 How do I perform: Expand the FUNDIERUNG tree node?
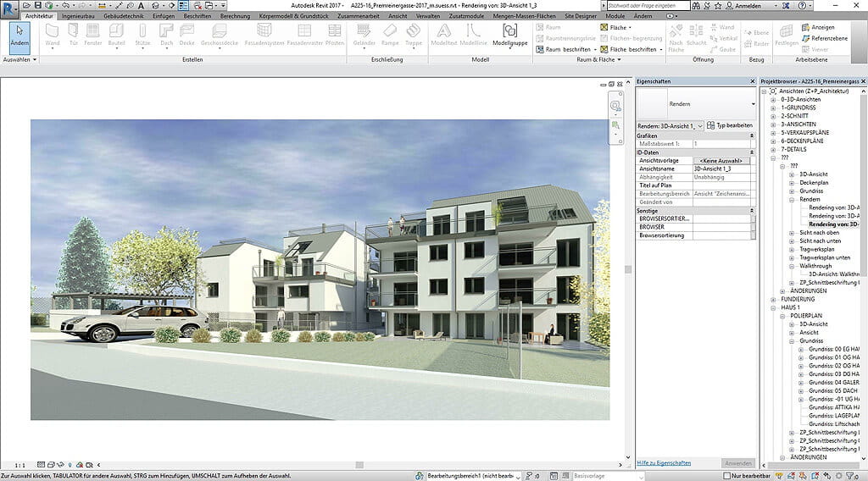click(773, 299)
